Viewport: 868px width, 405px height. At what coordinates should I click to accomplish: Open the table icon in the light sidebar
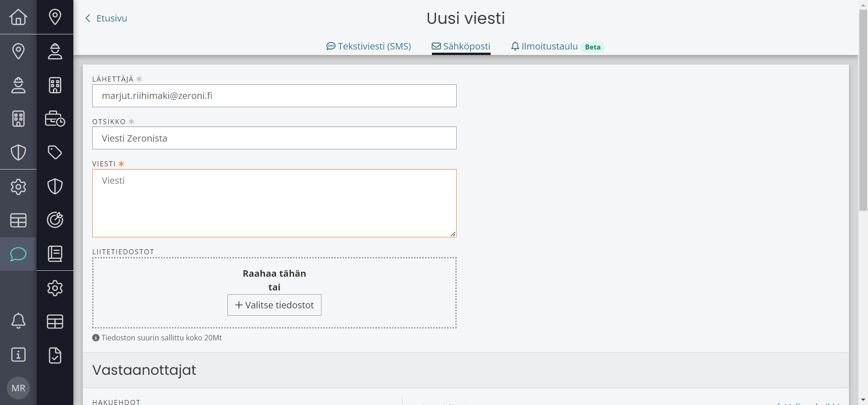18,220
